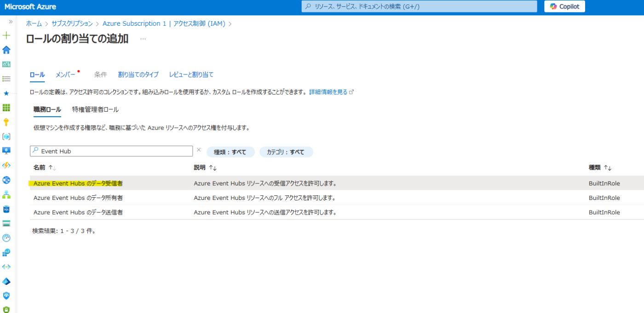Image resolution: width=644 pixels, height=313 pixels.
Task: Clear the role search with X button
Action: 199,150
